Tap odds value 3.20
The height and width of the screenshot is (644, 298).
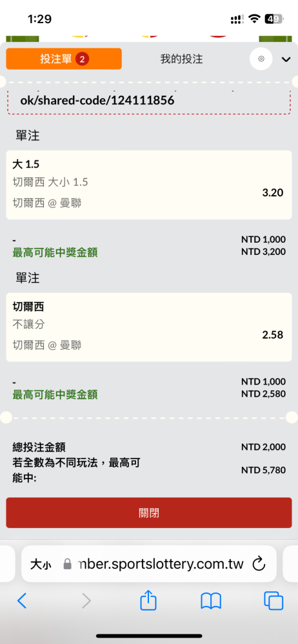pos(272,192)
